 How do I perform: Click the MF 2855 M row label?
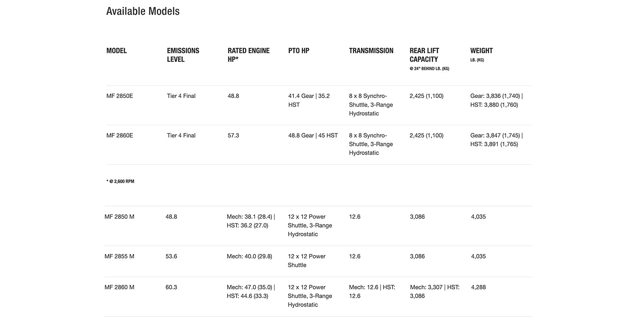click(x=119, y=256)
